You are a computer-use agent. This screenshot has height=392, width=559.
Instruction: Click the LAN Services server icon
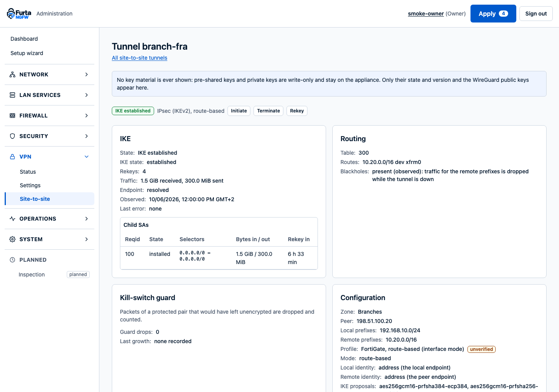[x=12, y=95]
